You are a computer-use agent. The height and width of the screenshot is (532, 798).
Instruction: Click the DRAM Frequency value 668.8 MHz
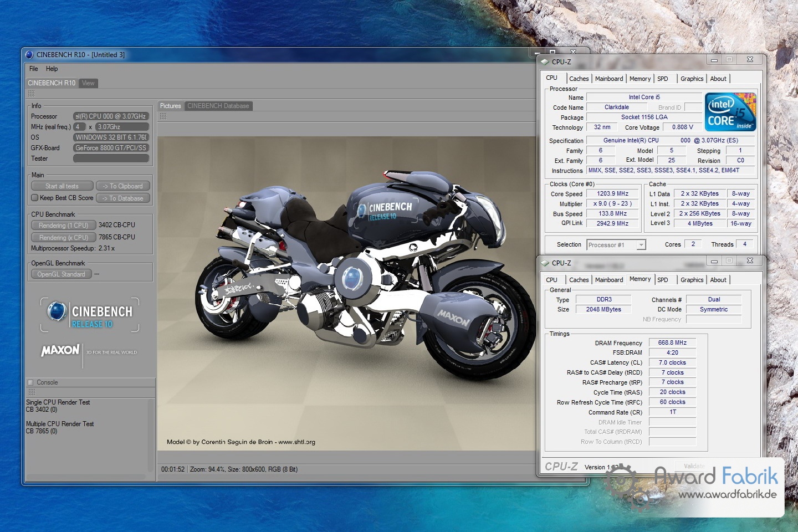[672, 343]
